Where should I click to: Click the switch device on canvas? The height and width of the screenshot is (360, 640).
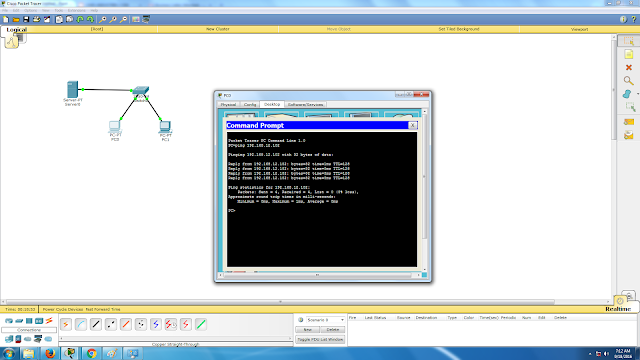pyautogui.click(x=141, y=91)
